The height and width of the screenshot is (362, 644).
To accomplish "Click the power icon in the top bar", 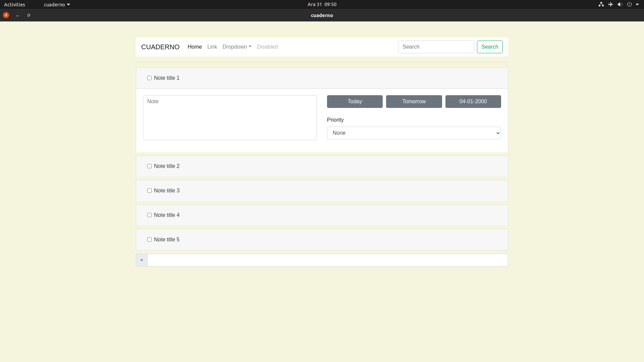I will (629, 4).
